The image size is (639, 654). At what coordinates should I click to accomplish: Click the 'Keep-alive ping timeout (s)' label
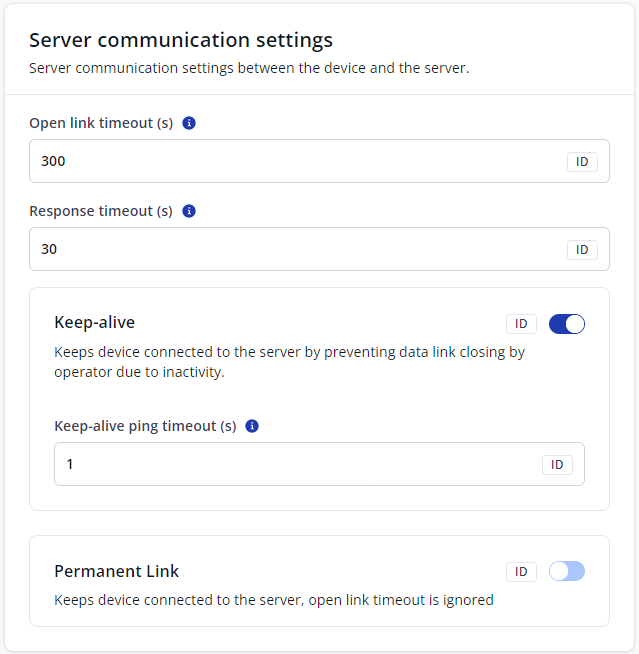pos(145,426)
